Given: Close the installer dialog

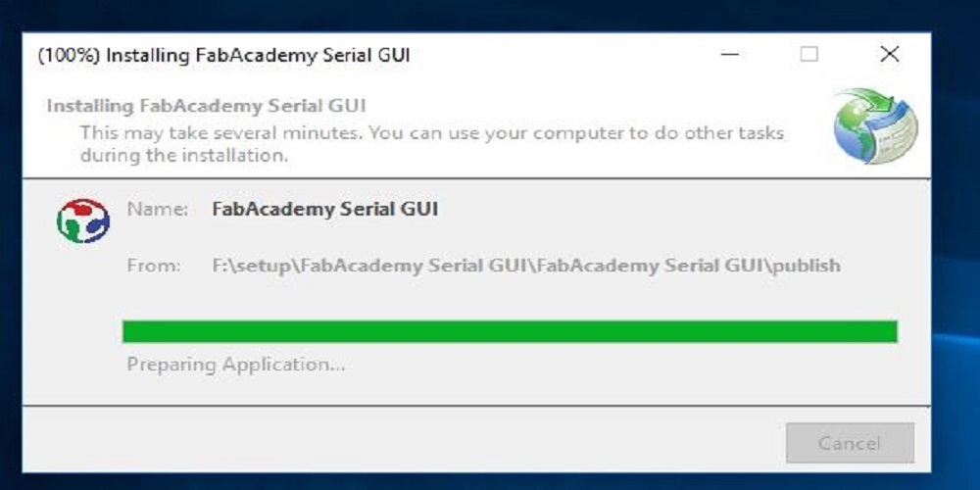Looking at the screenshot, I should tap(889, 54).
